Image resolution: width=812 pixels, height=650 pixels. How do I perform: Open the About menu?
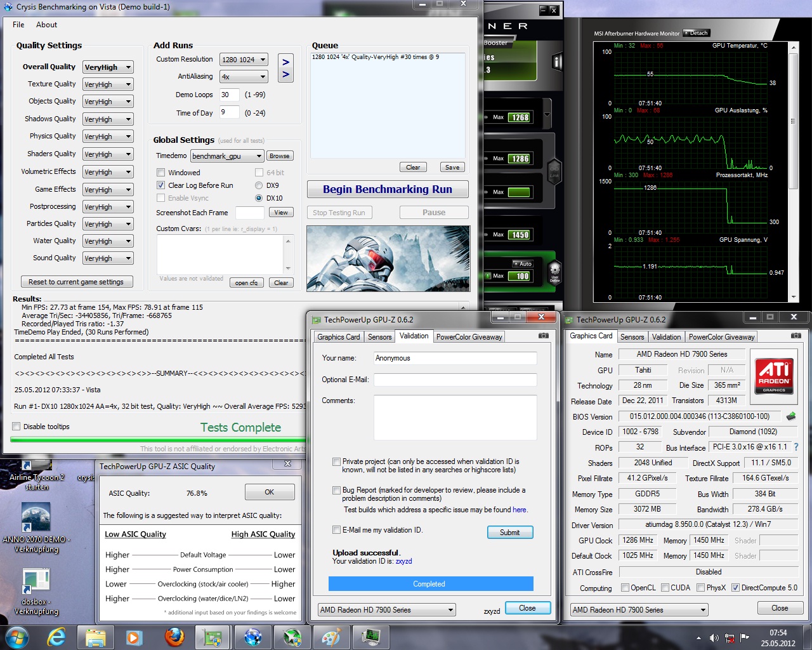pyautogui.click(x=46, y=25)
